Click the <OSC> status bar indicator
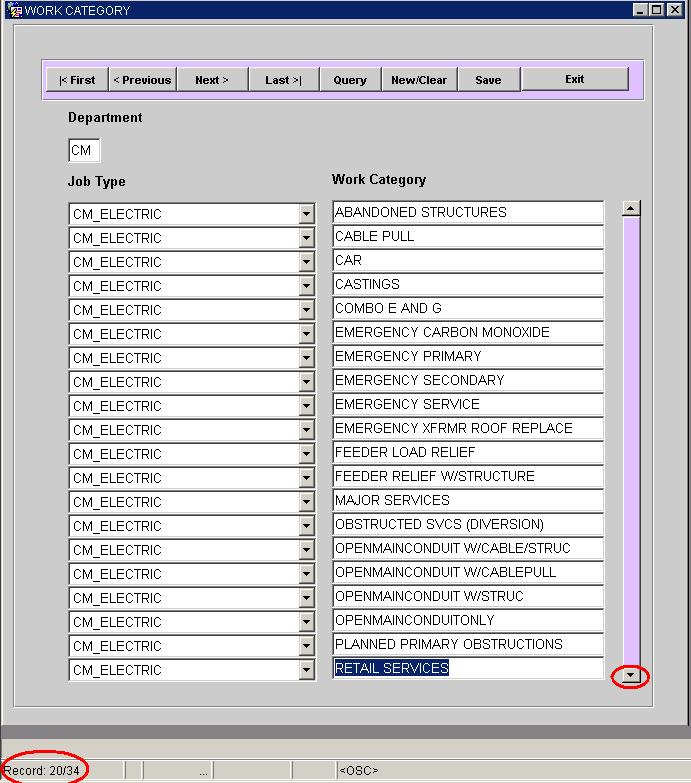691x783 pixels. 358,771
